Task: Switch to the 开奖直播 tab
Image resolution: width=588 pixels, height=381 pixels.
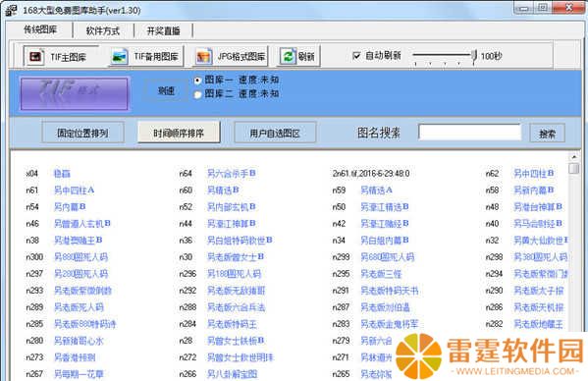Action: coord(164,30)
